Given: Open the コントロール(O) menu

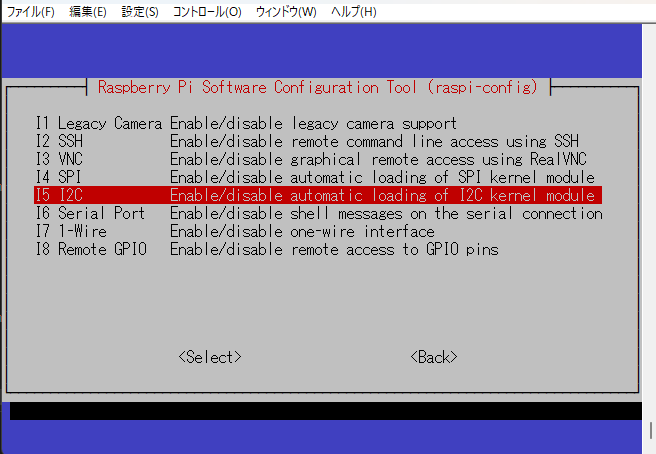Looking at the screenshot, I should [207, 12].
